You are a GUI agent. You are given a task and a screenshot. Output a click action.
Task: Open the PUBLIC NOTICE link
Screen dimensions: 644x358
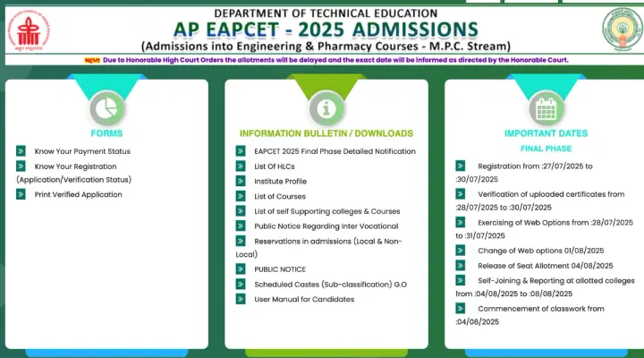tap(280, 269)
